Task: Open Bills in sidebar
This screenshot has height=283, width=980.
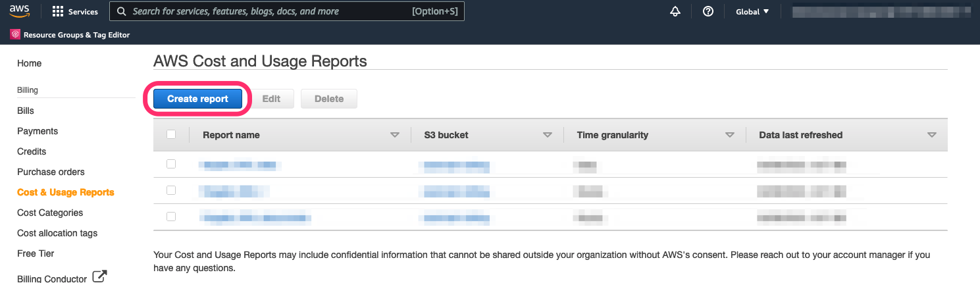Action: [x=26, y=111]
